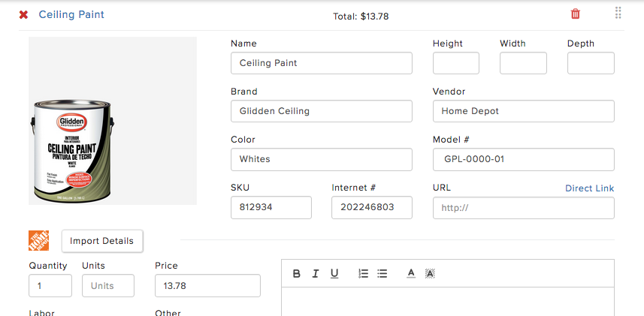
Task: Click the Home Depot logo icon
Action: coord(38,240)
